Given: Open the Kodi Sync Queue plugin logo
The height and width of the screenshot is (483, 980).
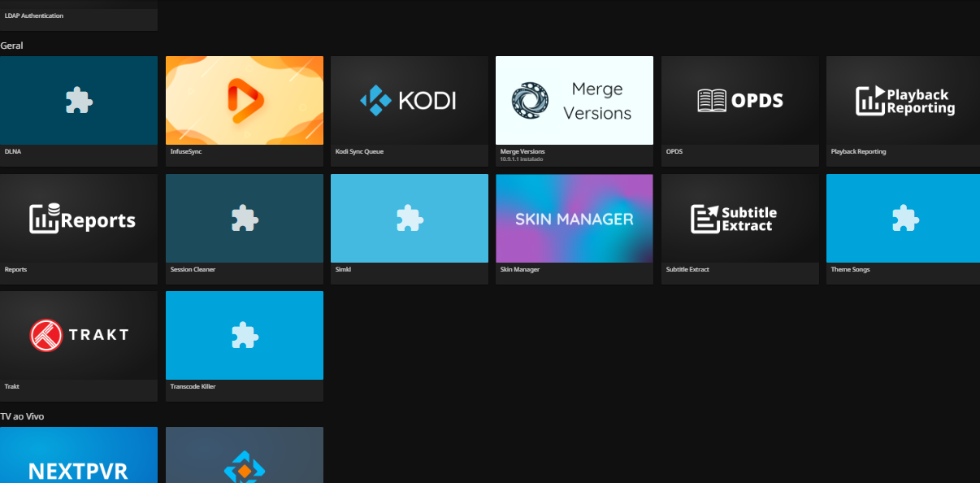Looking at the screenshot, I should coord(409,100).
